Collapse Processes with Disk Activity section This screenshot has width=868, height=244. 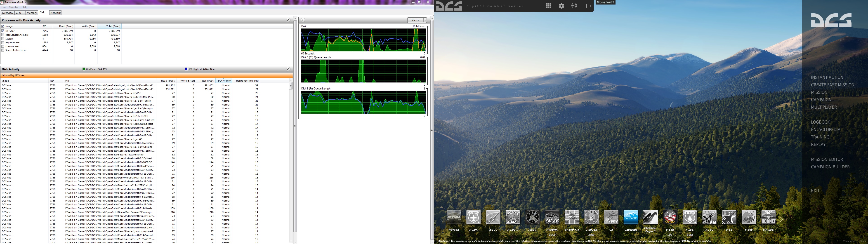click(288, 20)
